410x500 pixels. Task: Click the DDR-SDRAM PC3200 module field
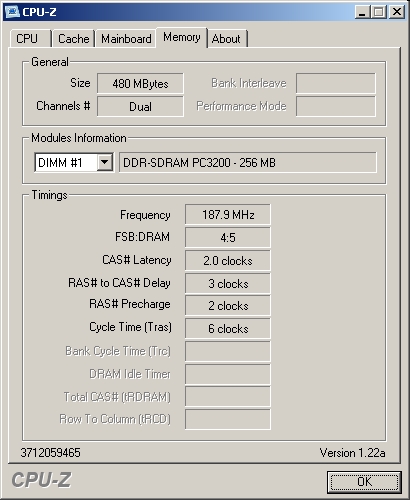(x=248, y=162)
